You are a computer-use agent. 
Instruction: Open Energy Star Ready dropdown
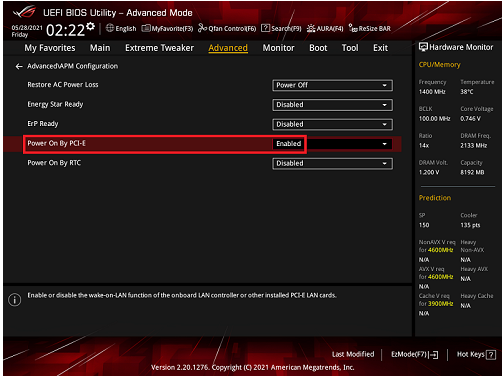pos(332,105)
